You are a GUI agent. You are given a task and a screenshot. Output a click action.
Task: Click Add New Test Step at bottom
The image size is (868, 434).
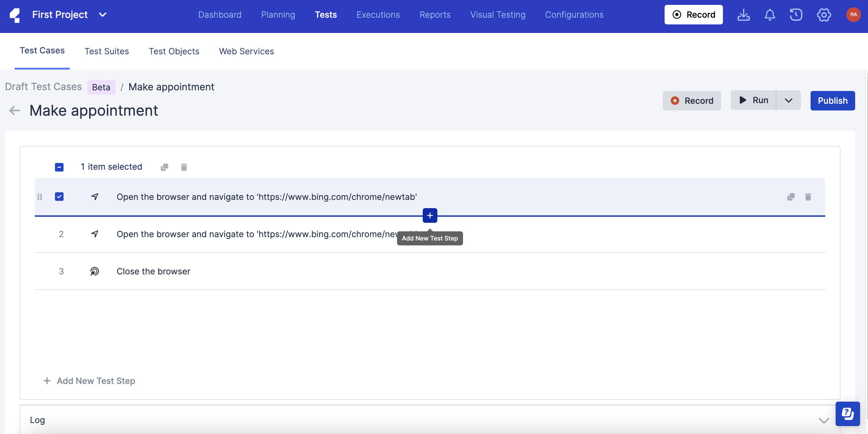click(89, 381)
